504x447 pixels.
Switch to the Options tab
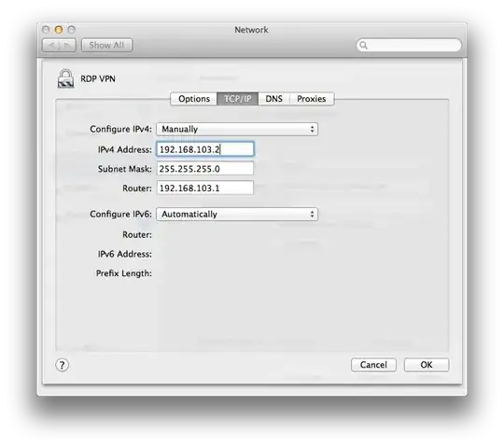tap(194, 99)
